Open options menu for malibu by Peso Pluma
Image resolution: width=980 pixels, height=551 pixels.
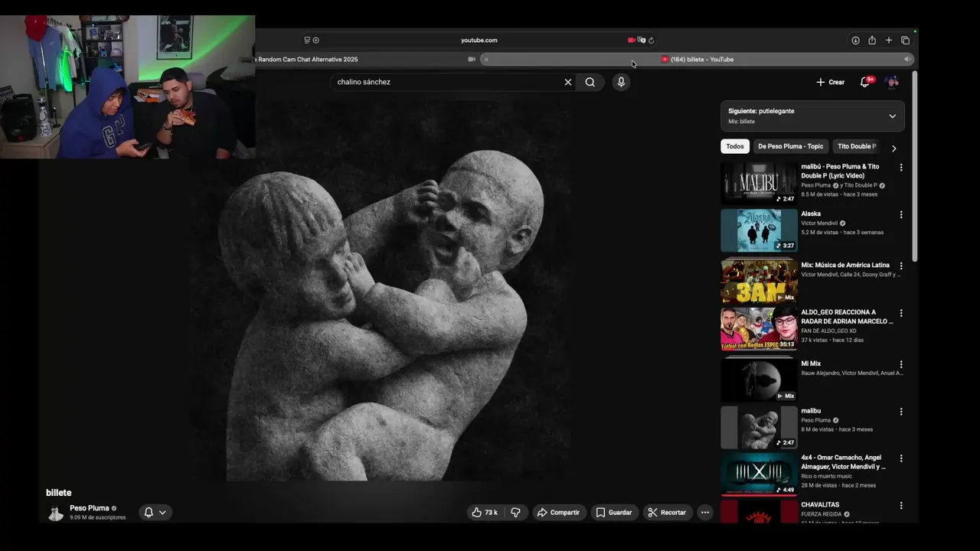coord(900,412)
